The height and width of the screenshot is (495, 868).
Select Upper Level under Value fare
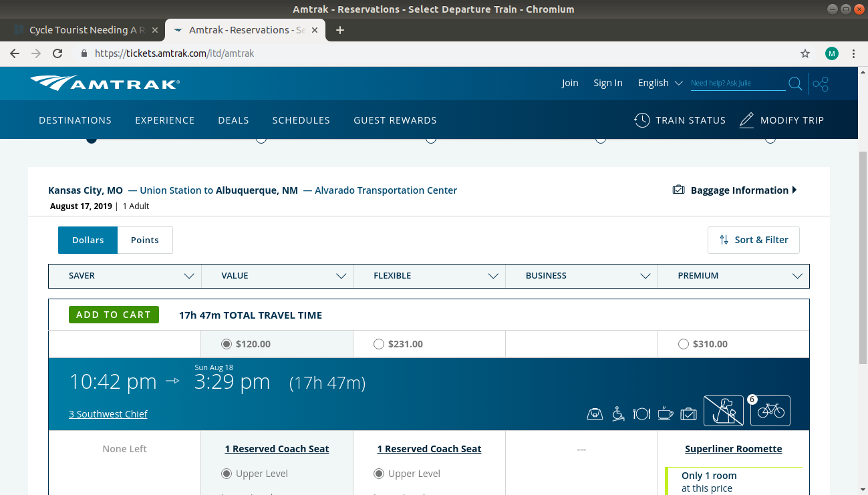(227, 474)
